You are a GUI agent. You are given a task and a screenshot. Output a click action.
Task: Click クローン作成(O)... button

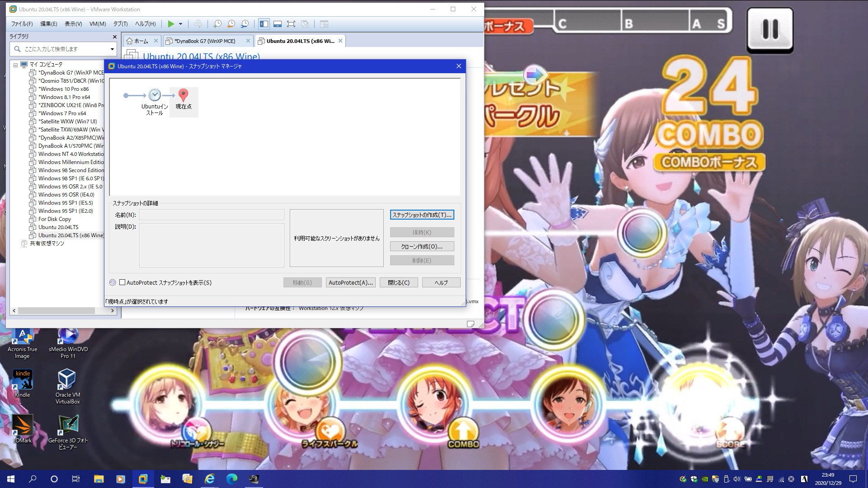pyautogui.click(x=422, y=246)
